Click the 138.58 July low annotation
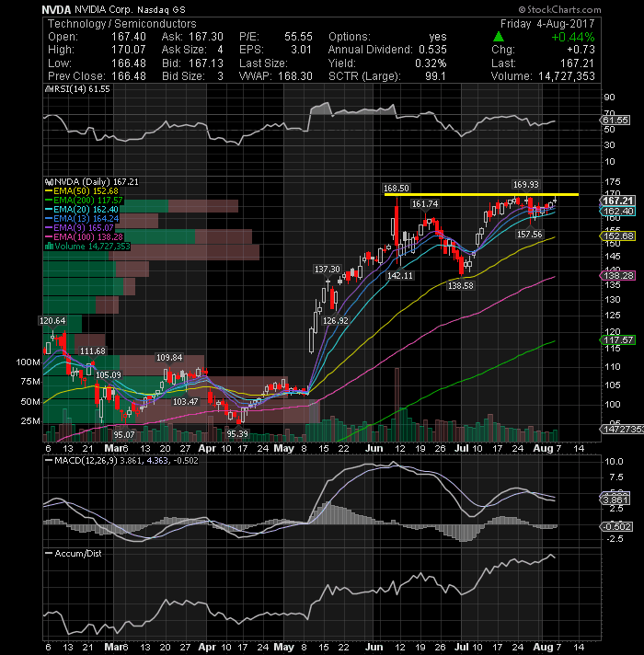Viewport: 644px width, 655px height. click(460, 286)
